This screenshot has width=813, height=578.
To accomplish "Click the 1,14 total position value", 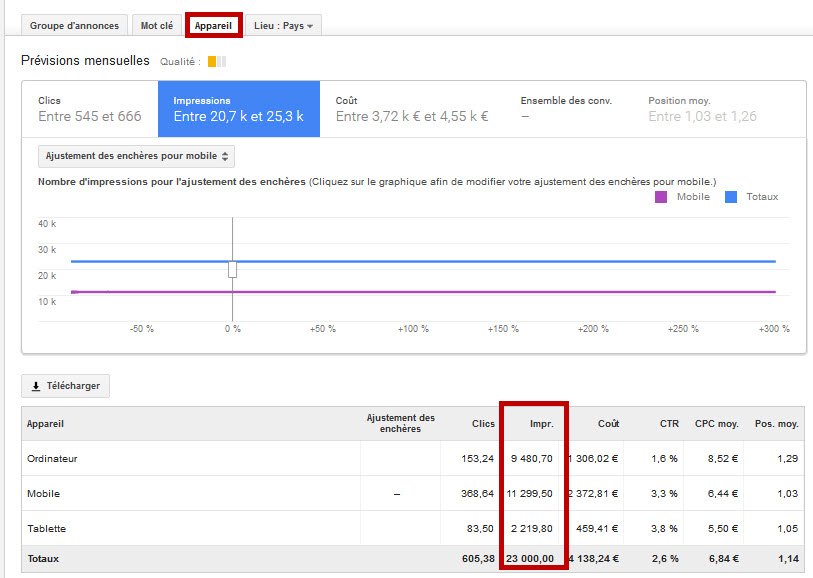I will point(788,559).
